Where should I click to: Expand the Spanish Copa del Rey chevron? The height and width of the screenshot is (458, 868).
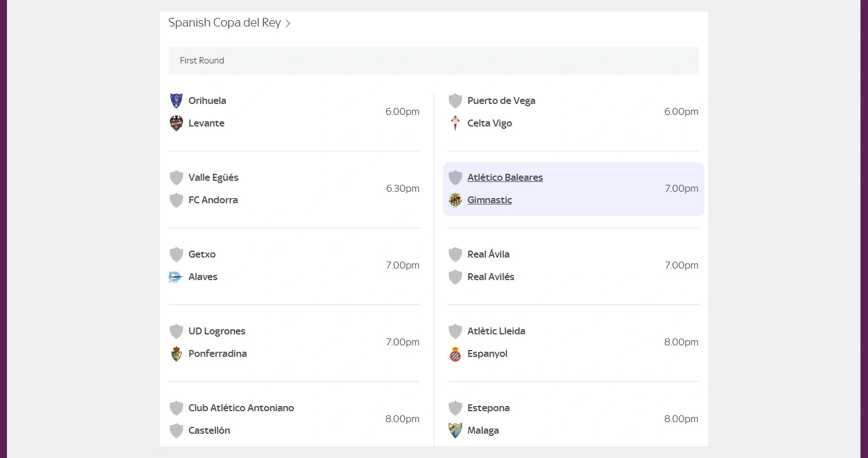[x=288, y=23]
